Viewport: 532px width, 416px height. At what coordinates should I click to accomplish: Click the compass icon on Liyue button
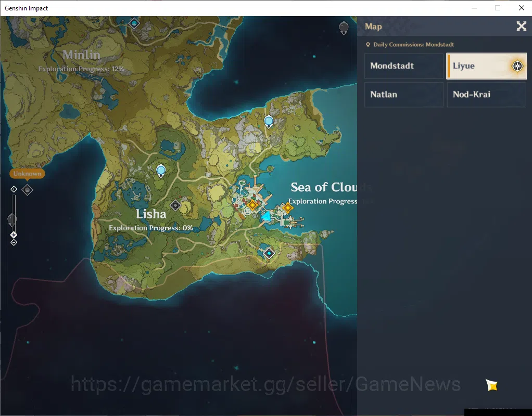pos(517,66)
